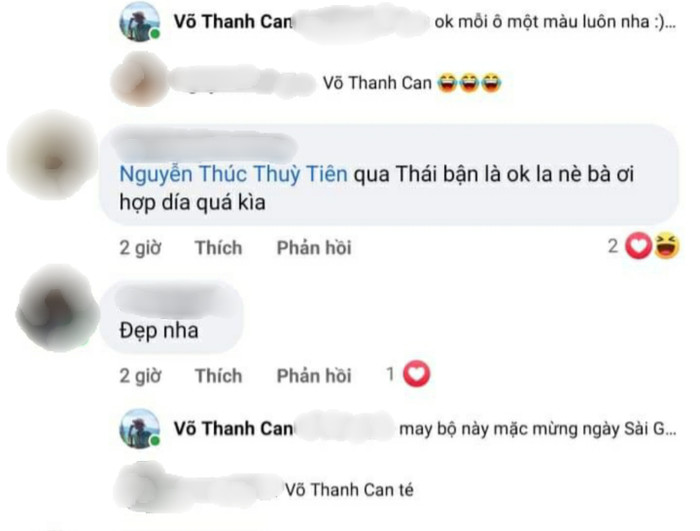
Task: Click the heart reaction beside count 2
Action: tap(638, 246)
